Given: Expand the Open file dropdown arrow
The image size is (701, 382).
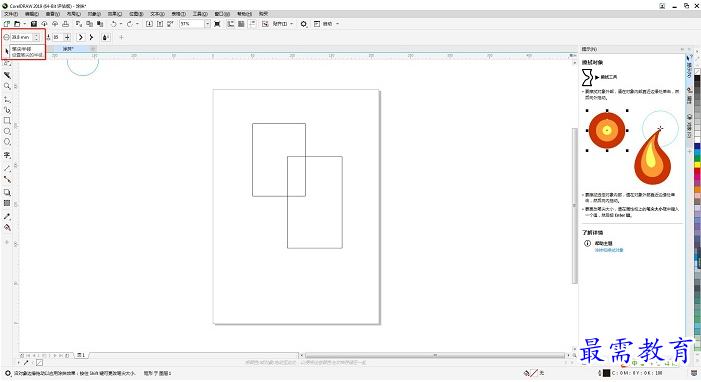Looking at the screenshot, I should [24, 24].
